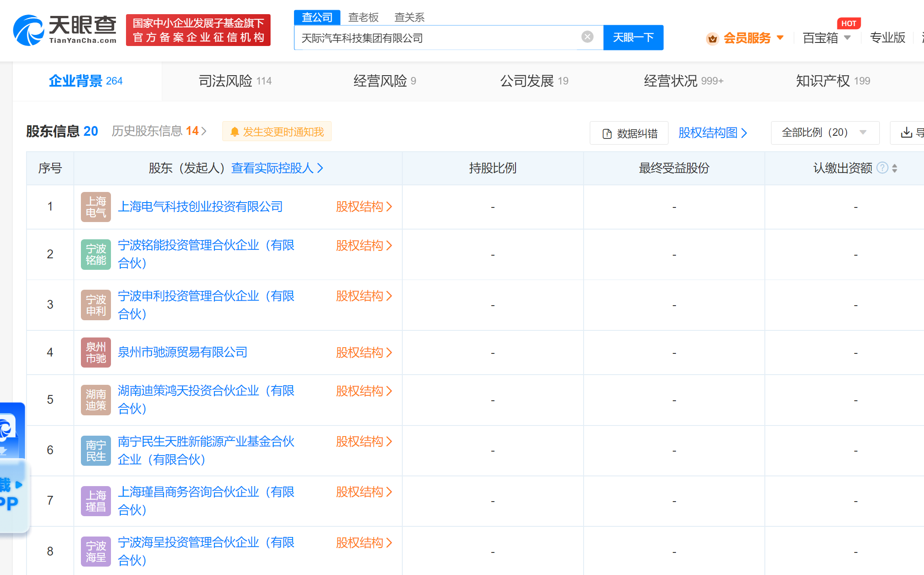
Task: Open 宁波申利投资管理合伙企业 link
Action: coord(206,305)
